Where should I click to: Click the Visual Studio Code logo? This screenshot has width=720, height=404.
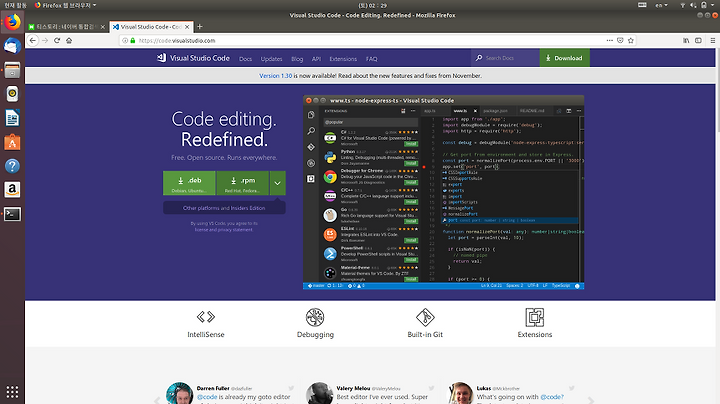pos(193,58)
